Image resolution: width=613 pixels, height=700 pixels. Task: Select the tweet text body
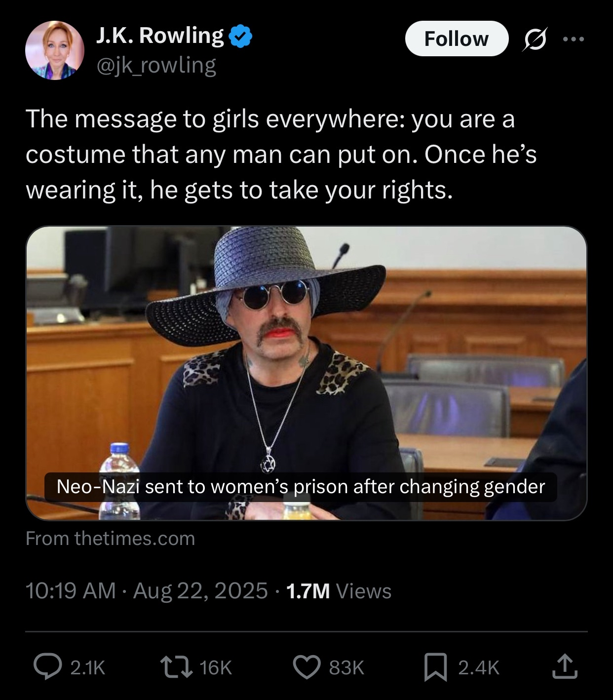(x=281, y=155)
